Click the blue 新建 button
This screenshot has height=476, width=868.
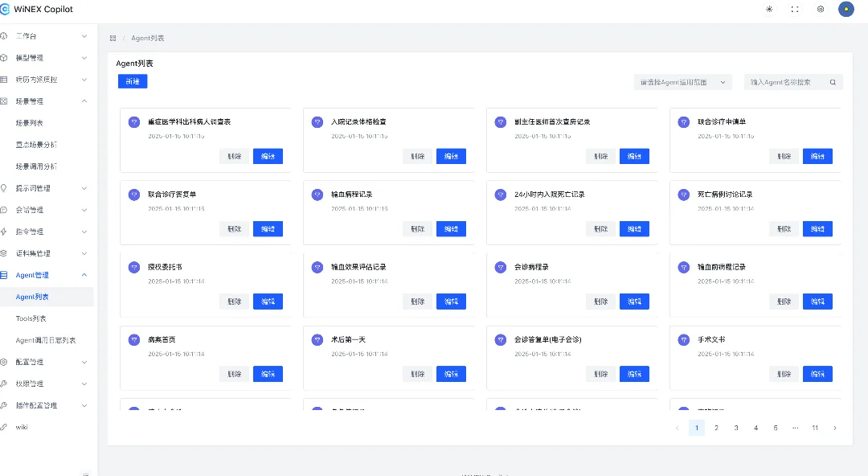133,81
